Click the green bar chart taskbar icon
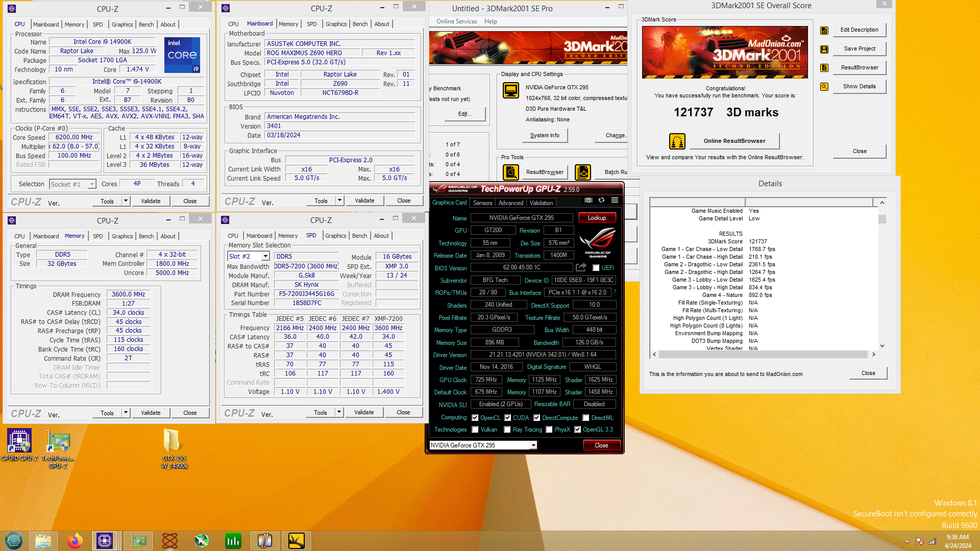980x551 pixels. pyautogui.click(x=233, y=540)
